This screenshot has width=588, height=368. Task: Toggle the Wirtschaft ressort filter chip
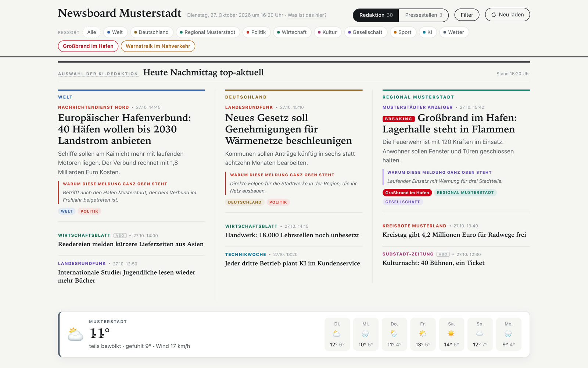click(x=292, y=32)
